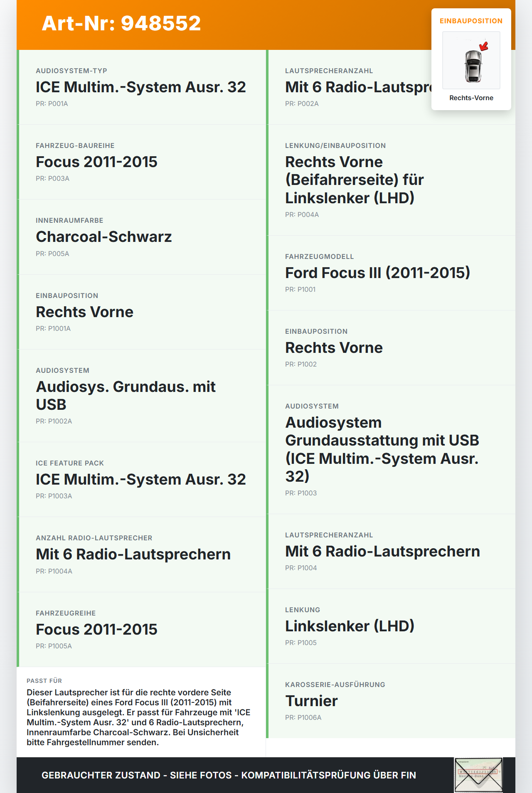Viewport: 532px width, 793px height.
Task: Click the red arrow on car image
Action: [484, 46]
